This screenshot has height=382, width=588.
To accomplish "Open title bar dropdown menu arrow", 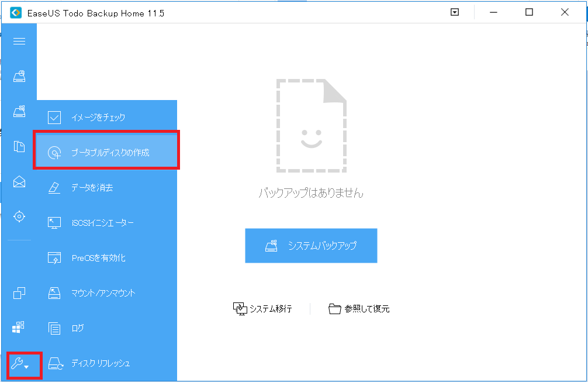I will (x=455, y=12).
